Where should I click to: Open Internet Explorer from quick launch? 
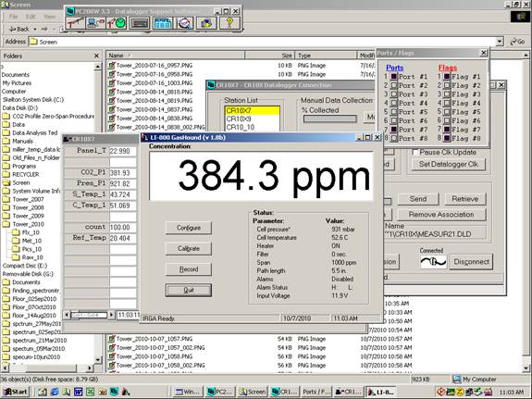pos(55,392)
